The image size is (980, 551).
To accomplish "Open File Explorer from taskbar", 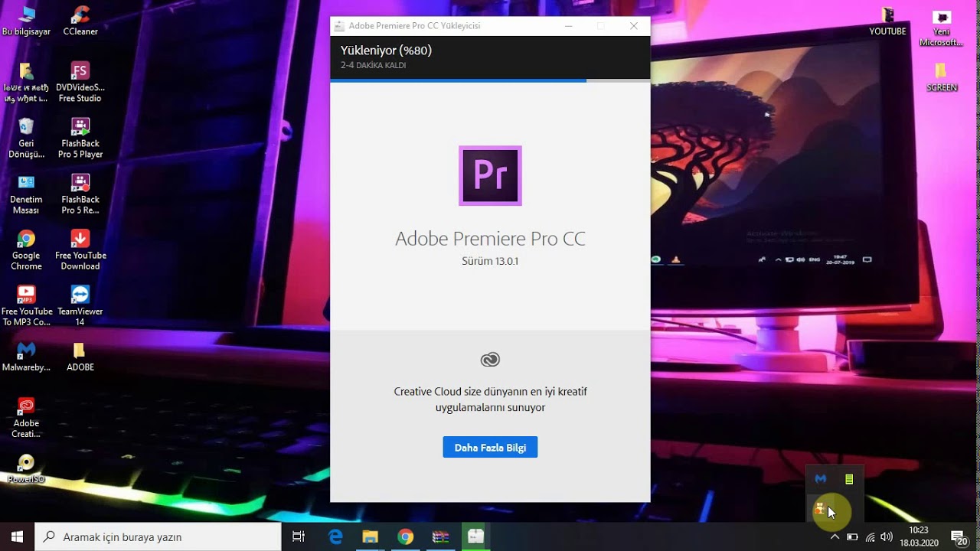I will click(x=371, y=536).
